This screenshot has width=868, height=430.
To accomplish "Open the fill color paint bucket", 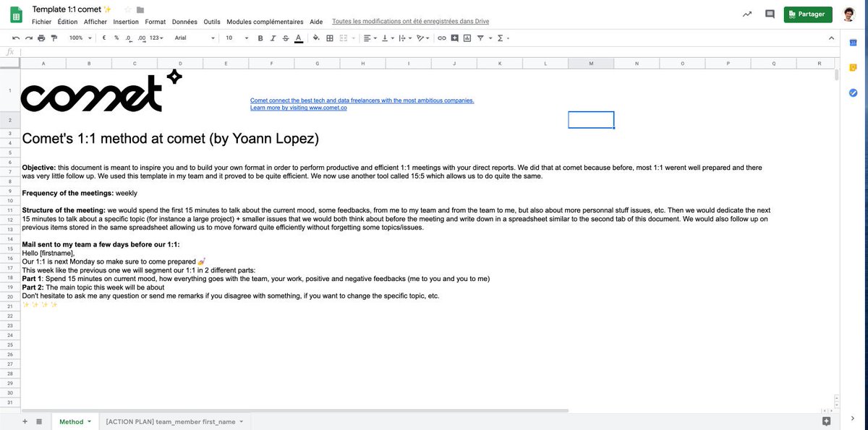I will tap(316, 38).
